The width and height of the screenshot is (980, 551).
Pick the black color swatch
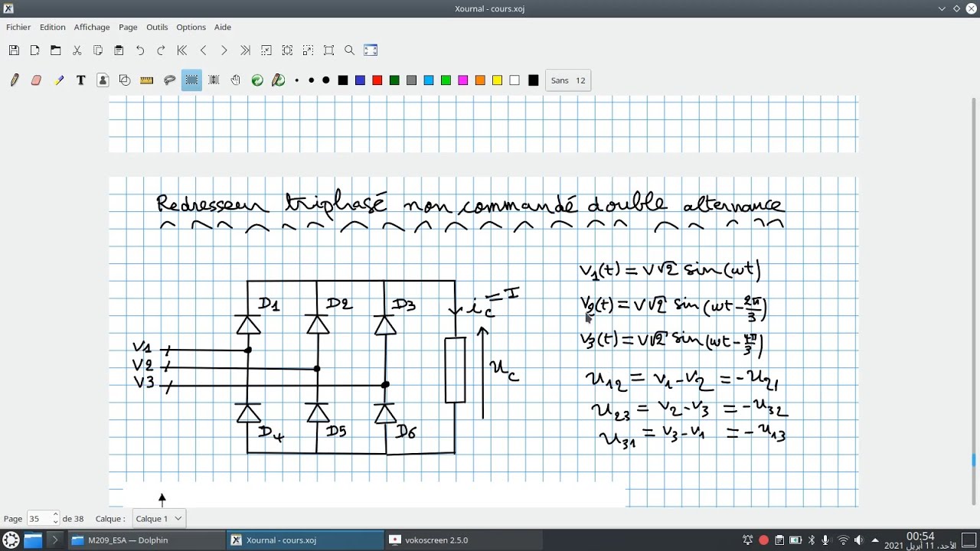pos(343,80)
